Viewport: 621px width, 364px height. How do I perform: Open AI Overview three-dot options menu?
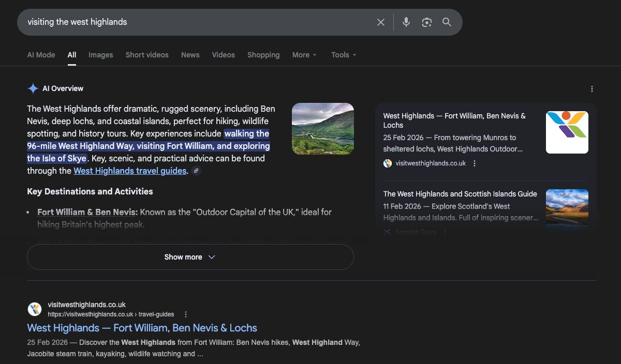coord(592,89)
